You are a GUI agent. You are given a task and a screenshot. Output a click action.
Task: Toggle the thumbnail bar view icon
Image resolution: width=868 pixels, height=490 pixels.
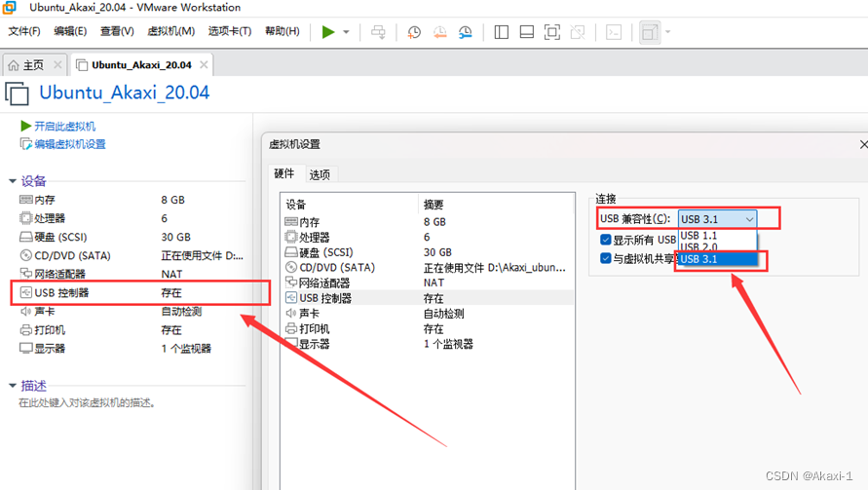(x=526, y=32)
